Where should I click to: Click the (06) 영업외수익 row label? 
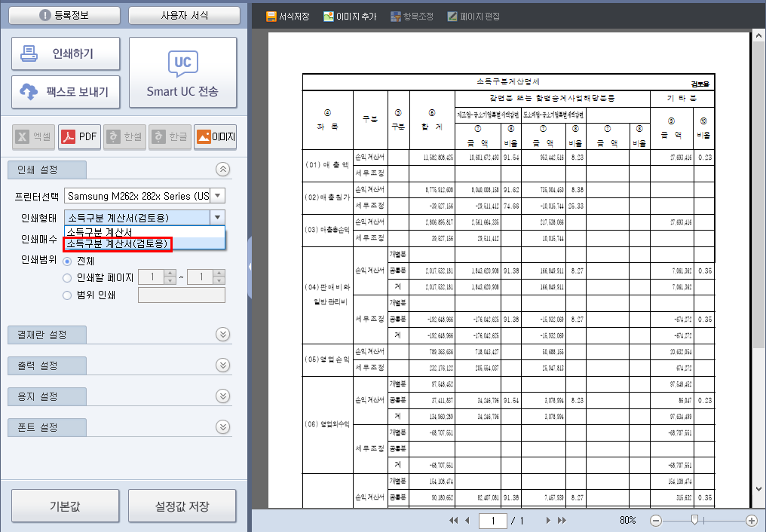pyautogui.click(x=327, y=424)
